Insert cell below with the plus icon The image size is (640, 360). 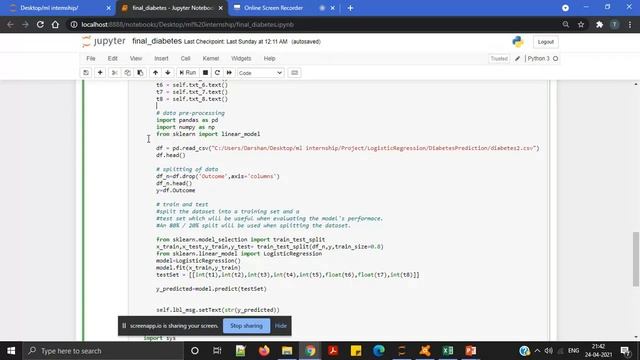(100, 73)
